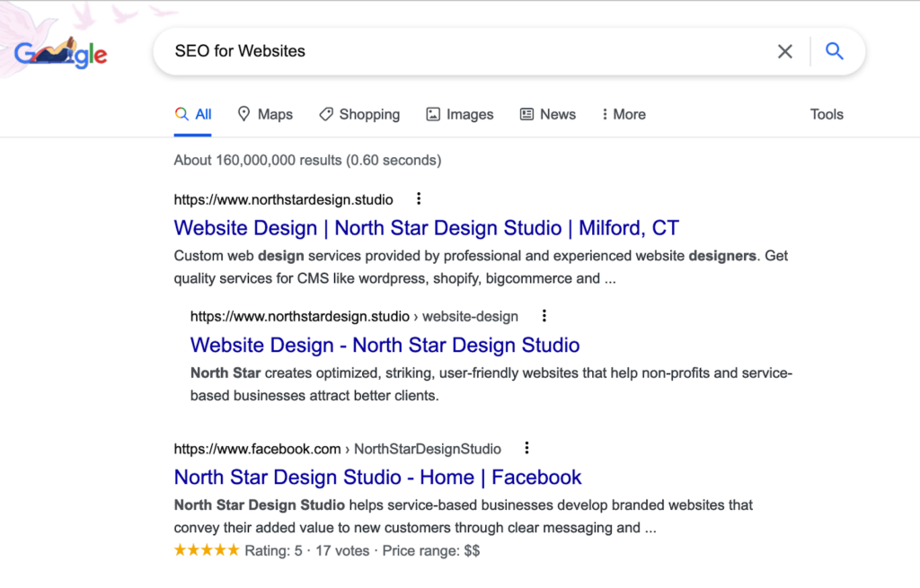Open Website Design - North Star Design Studio link

[385, 345]
